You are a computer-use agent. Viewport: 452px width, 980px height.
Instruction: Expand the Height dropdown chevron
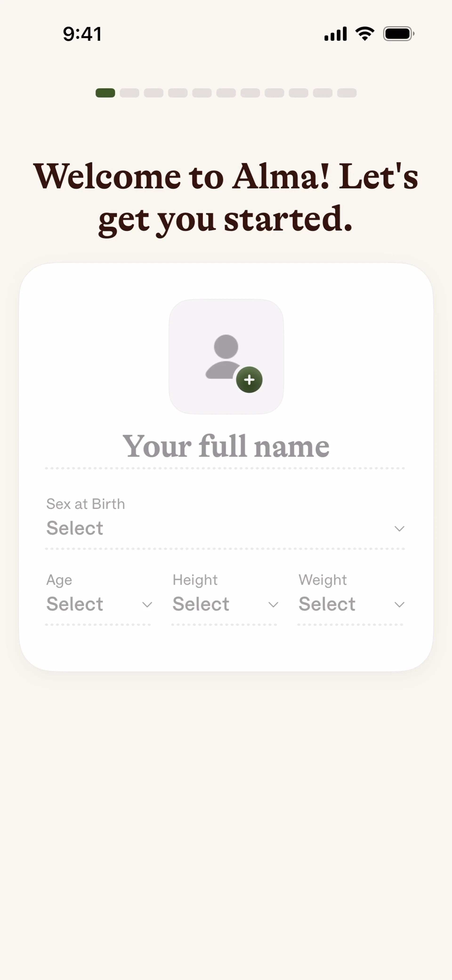(x=273, y=604)
